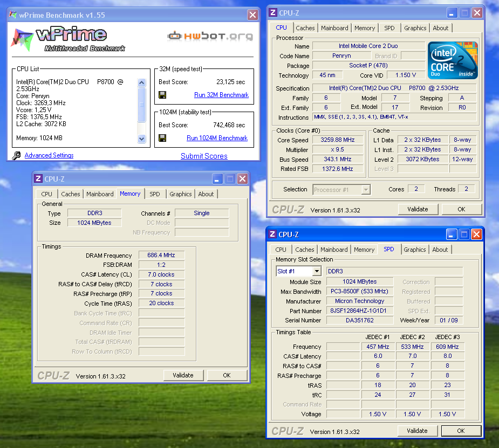Go to Caches tab in bottom-right CPU-Z
Viewport: 499px width, 448px height.
(305, 250)
